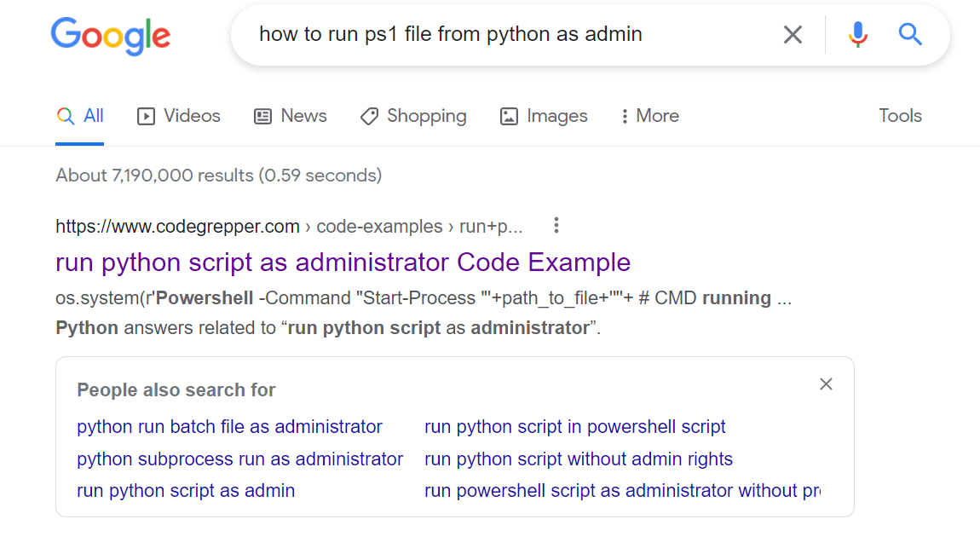Start voice search with the microphone icon

click(857, 34)
